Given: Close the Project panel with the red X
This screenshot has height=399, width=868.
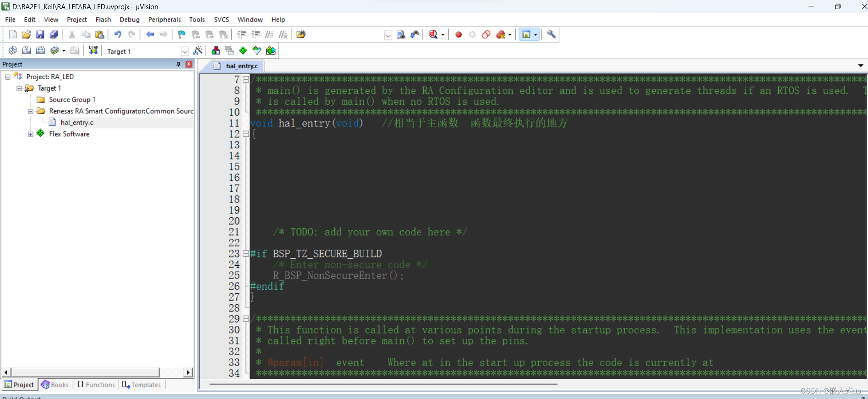Looking at the screenshot, I should [x=189, y=64].
